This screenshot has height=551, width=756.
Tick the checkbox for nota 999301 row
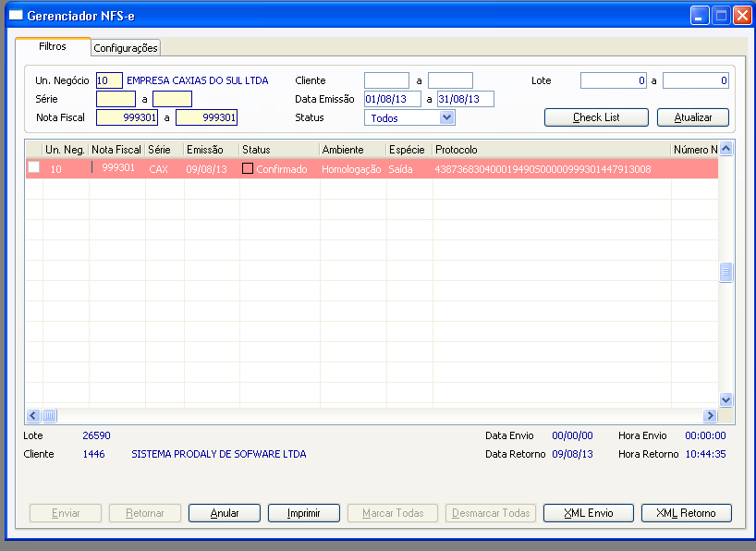pyautogui.click(x=34, y=167)
